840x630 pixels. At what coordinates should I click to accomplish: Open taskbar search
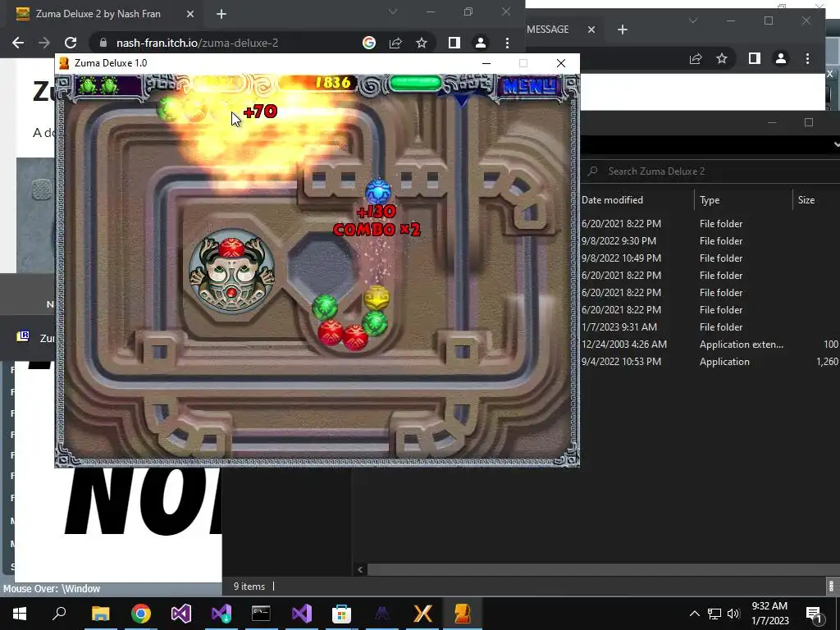59,614
